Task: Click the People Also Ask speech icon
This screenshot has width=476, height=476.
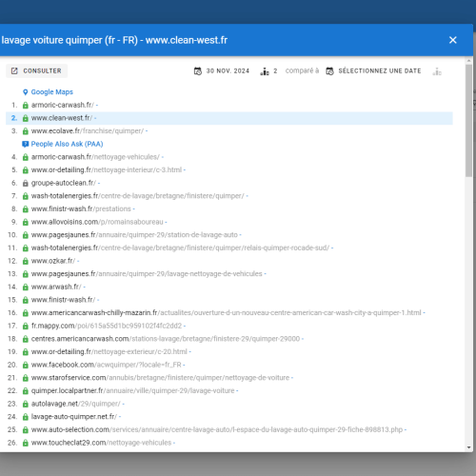Action: [x=26, y=144]
